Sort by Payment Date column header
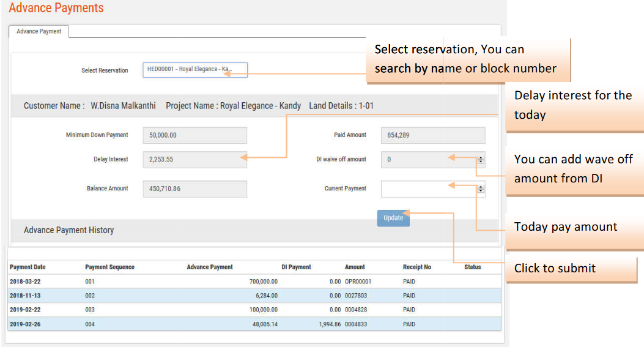The height and width of the screenshot is (347, 644). 28,267
